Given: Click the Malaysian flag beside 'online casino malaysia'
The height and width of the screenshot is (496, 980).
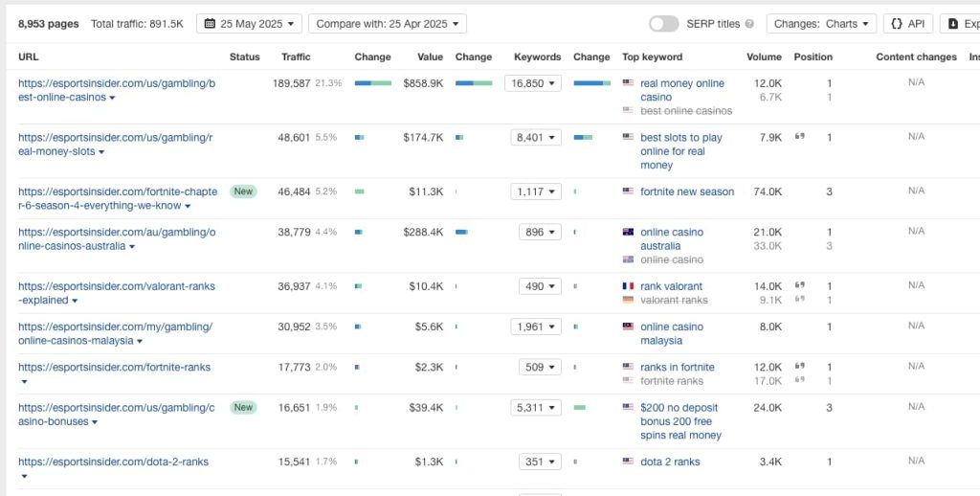Looking at the screenshot, I should pyautogui.click(x=628, y=327).
